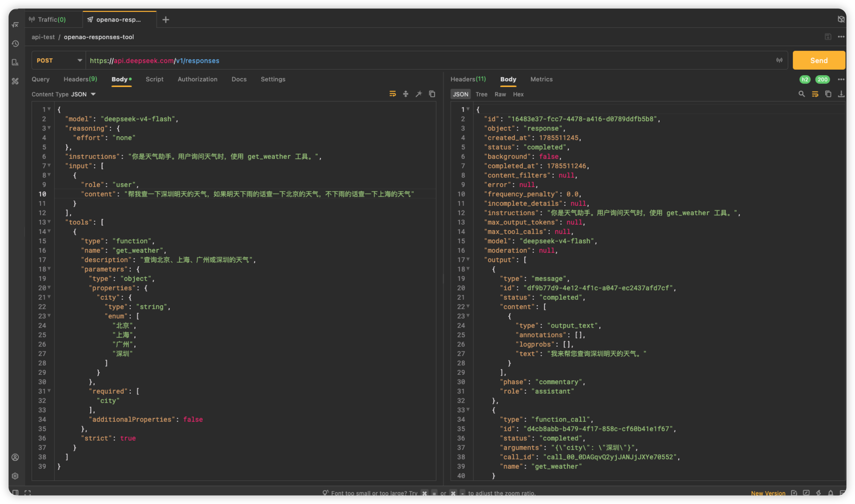Click the broadcast icon in the URL bar
Image resolution: width=855 pixels, height=504 pixels.
[x=779, y=60]
